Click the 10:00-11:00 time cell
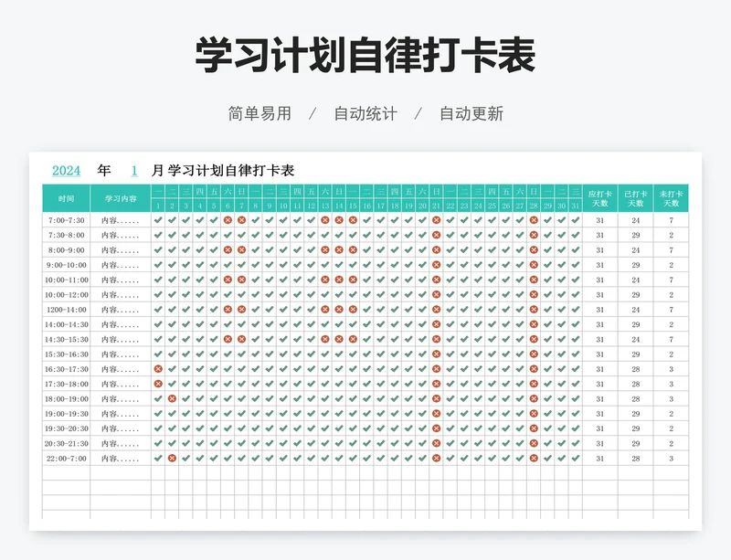The image size is (731, 560). click(66, 280)
